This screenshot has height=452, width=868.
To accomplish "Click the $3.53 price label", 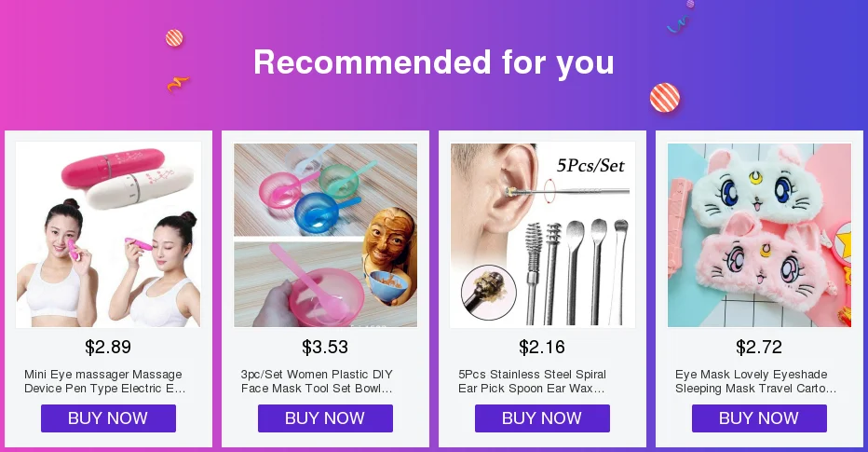I will point(325,348).
